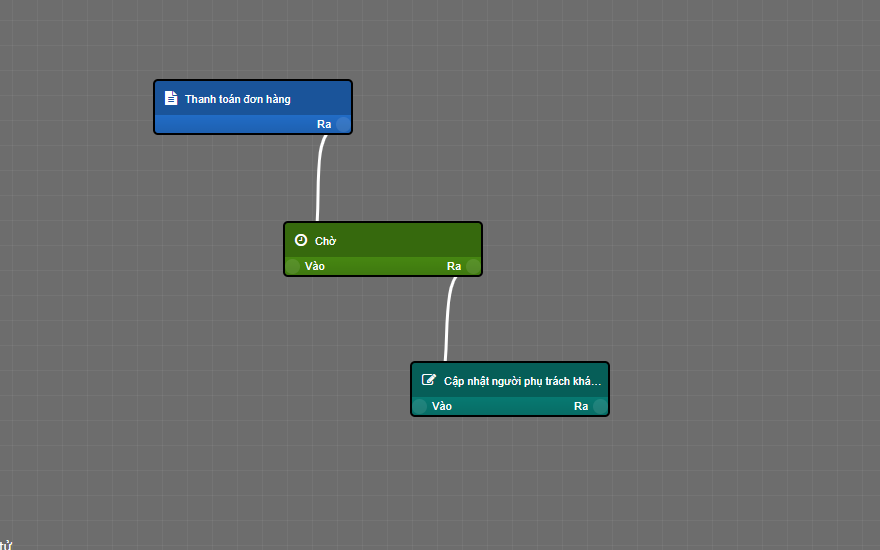Click the partial text at bottom-left corner
The image size is (880, 550).
[x=6, y=545]
